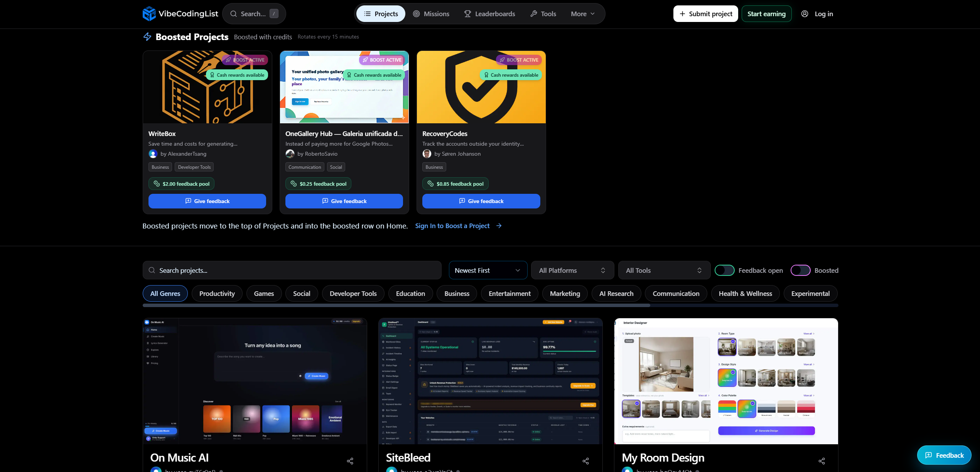Open the floating Feedback button

click(944, 455)
